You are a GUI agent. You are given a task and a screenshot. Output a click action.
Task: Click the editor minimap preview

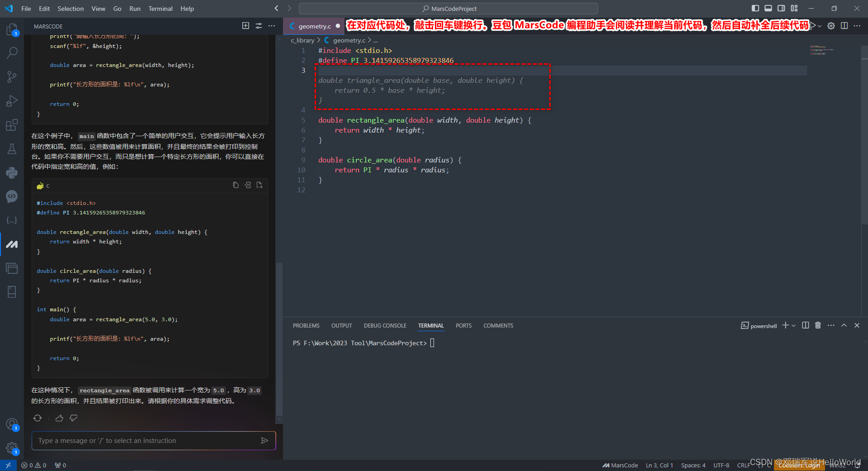(x=822, y=50)
